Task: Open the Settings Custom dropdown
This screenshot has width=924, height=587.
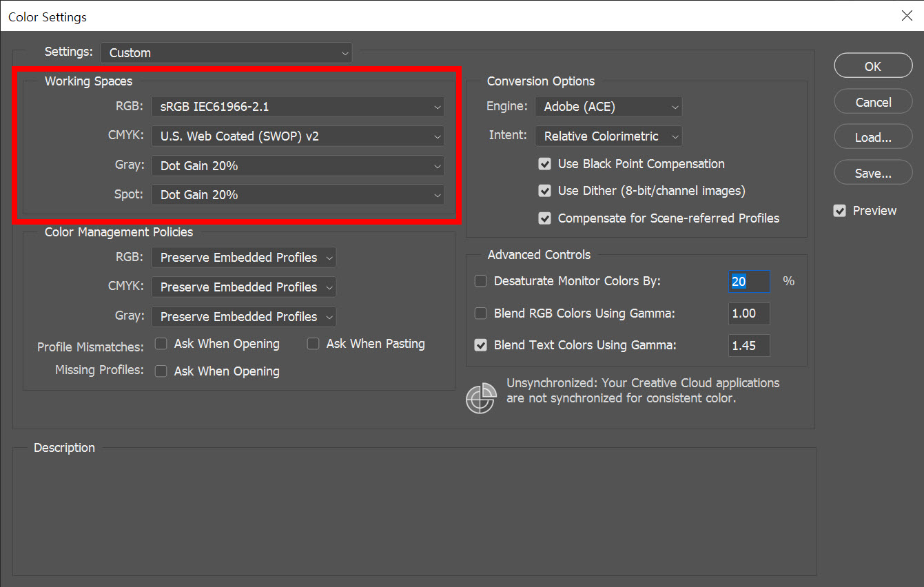Action: 226,53
